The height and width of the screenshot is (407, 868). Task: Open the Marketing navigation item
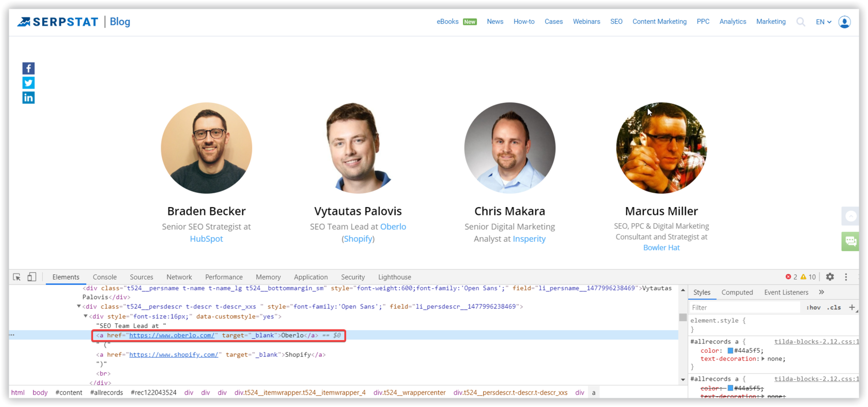[x=770, y=22]
